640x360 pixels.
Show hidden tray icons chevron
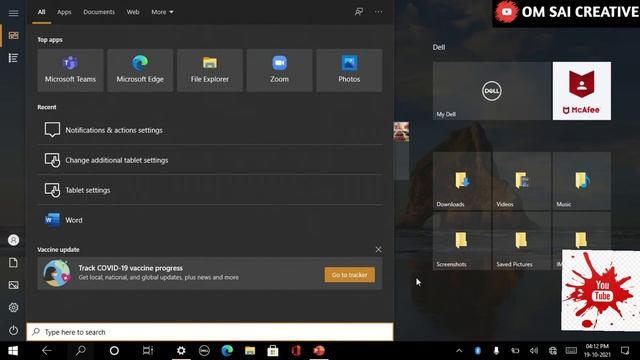(459, 351)
